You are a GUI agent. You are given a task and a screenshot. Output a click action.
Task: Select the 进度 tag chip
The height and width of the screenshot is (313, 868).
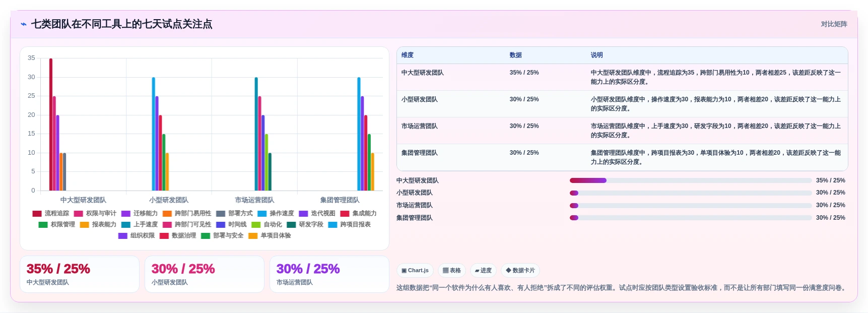[x=484, y=271]
